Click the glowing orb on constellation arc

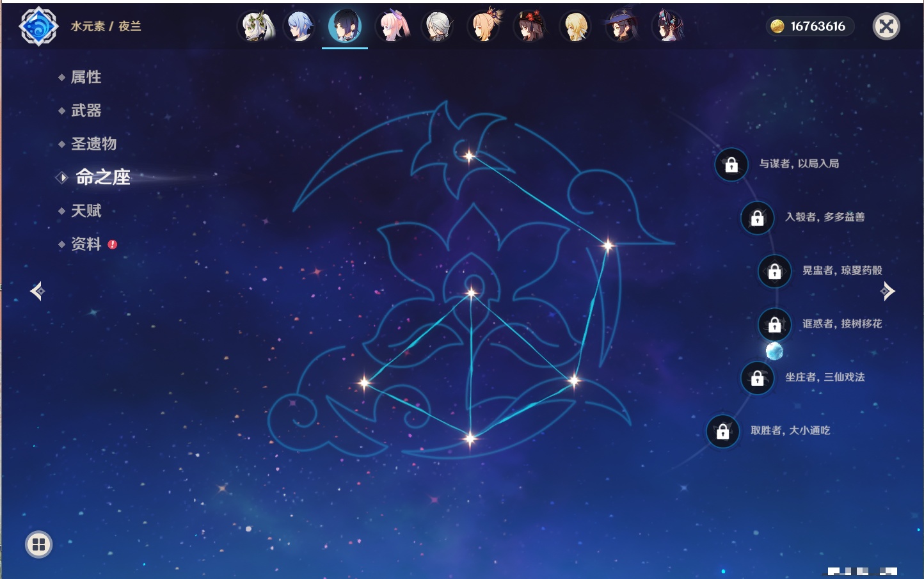pos(774,351)
